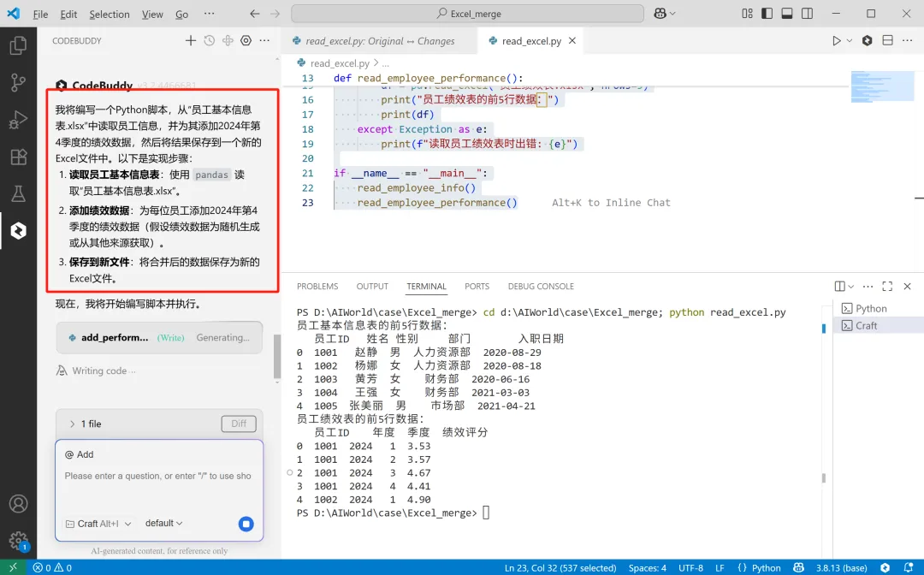Click the Diff button

point(239,424)
